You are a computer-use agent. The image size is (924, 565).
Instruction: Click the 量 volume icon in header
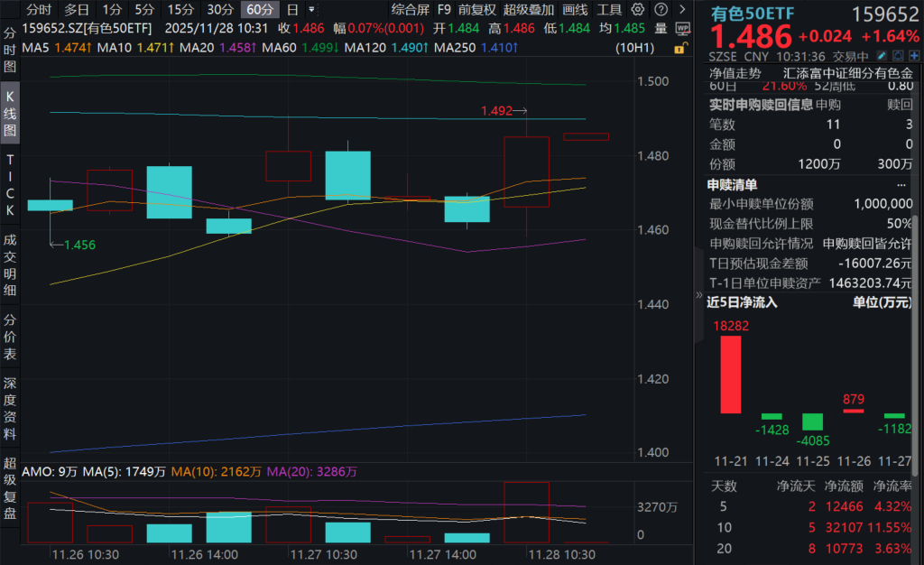pos(661,28)
